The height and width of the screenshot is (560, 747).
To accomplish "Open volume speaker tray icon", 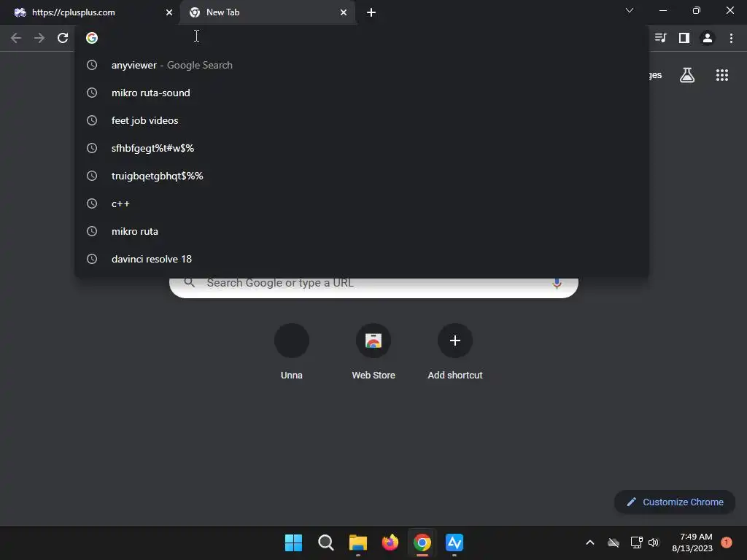I will point(654,542).
